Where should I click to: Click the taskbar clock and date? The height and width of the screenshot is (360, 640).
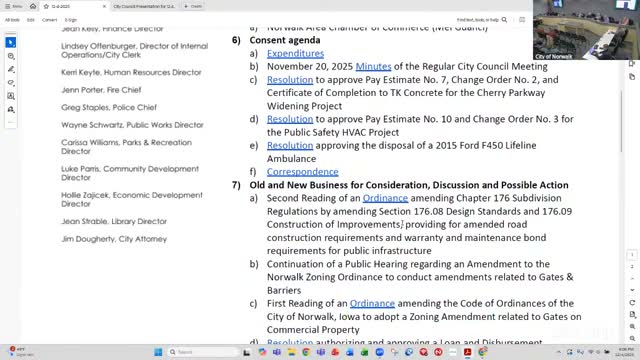click(625, 352)
